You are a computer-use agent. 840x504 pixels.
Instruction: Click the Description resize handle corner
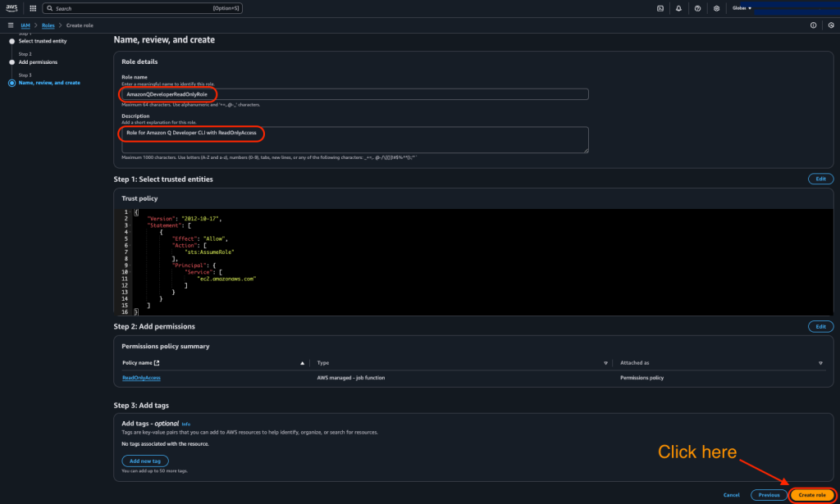coord(586,150)
